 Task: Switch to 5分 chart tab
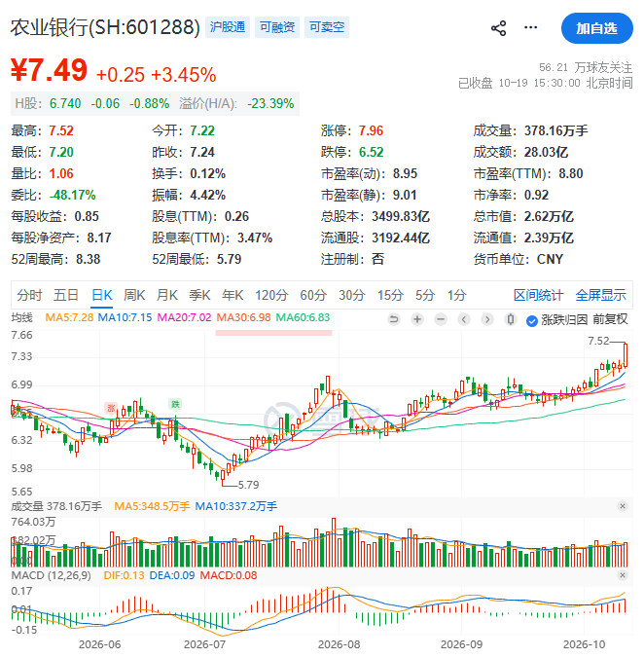click(425, 295)
